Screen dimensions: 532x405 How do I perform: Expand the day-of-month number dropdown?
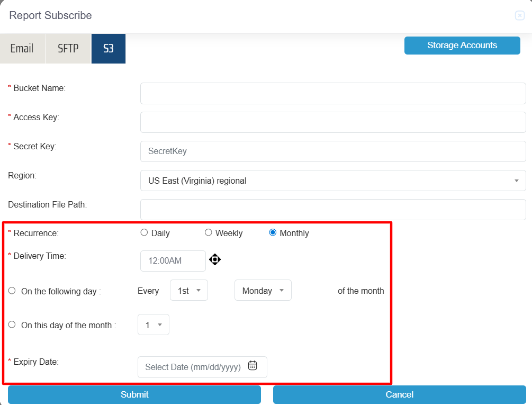tap(153, 325)
